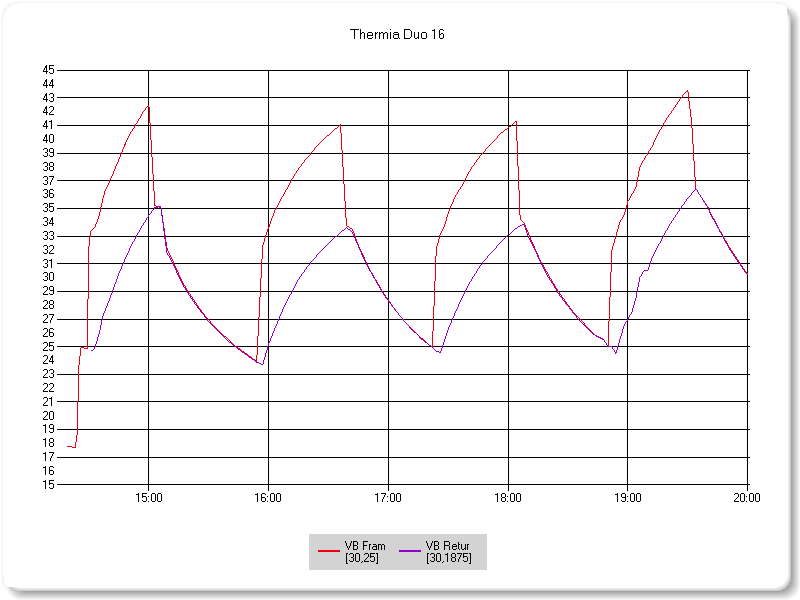Click the 40 value on temperature axis
Viewport: 800px width, 600px height.
click(49, 139)
